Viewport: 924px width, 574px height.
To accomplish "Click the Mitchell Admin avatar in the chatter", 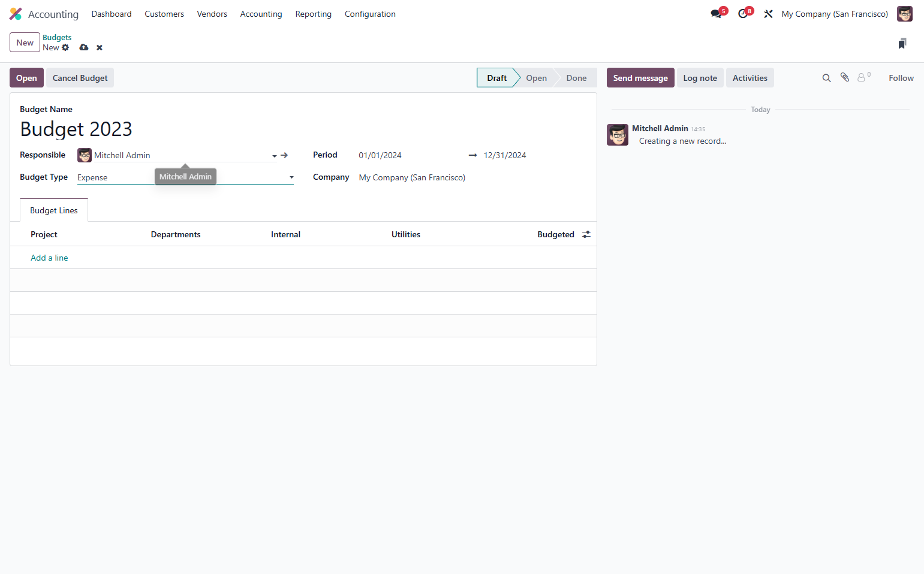I will click(618, 135).
